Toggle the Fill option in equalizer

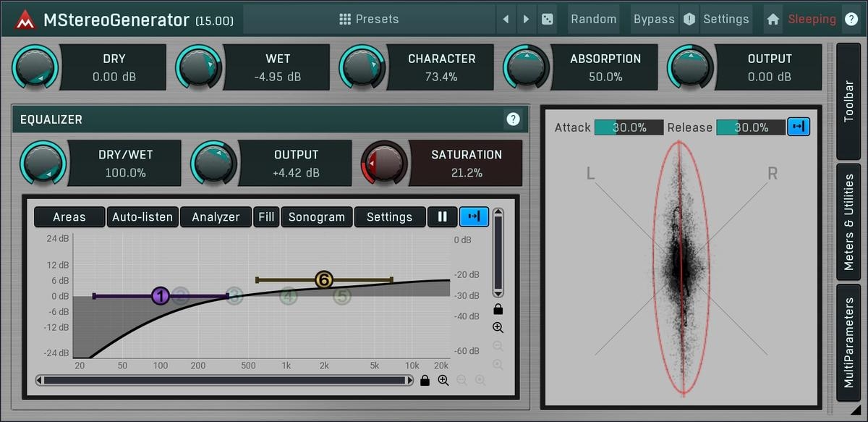point(266,216)
